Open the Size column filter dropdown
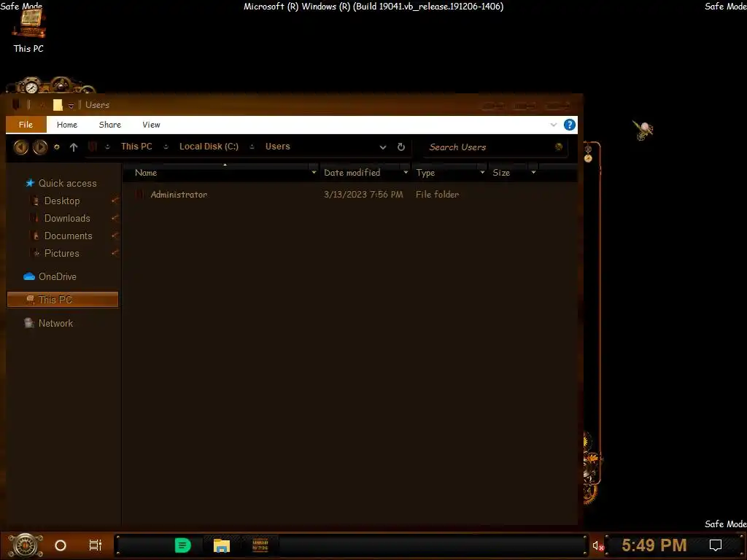Viewport: 747px width, 560px height. coord(533,172)
